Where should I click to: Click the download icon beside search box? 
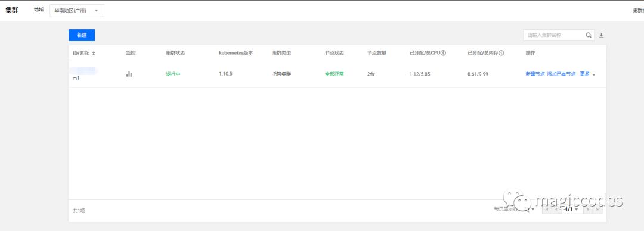pyautogui.click(x=601, y=35)
